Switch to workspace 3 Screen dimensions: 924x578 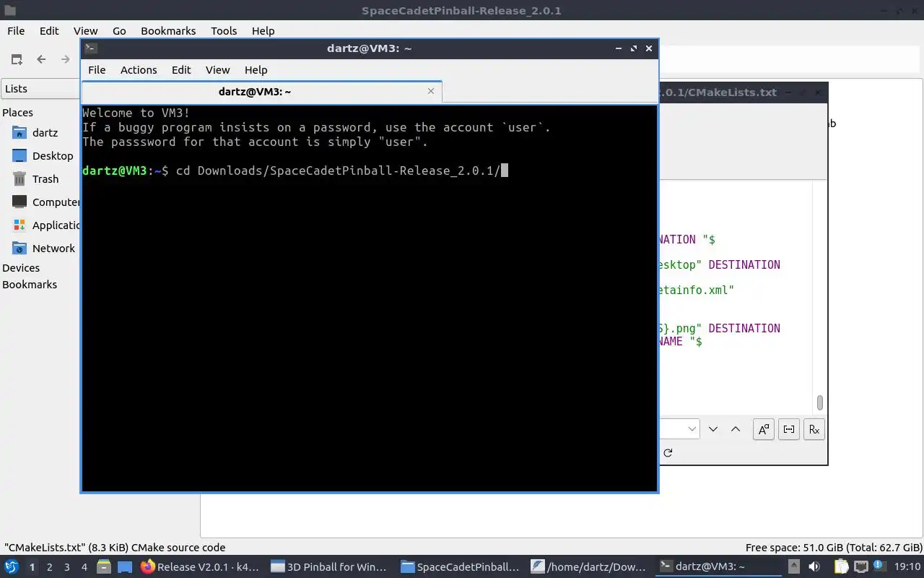click(66, 567)
